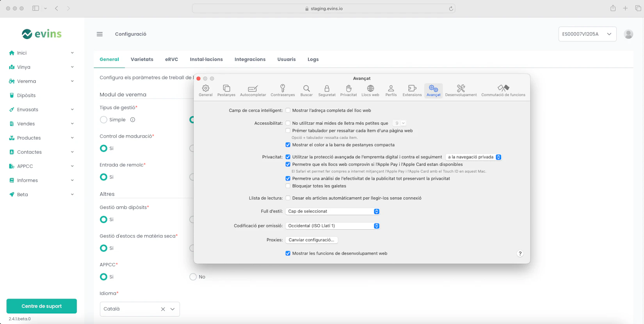Open the Llocs web globe icon
The height and width of the screenshot is (324, 644).
(x=370, y=90)
